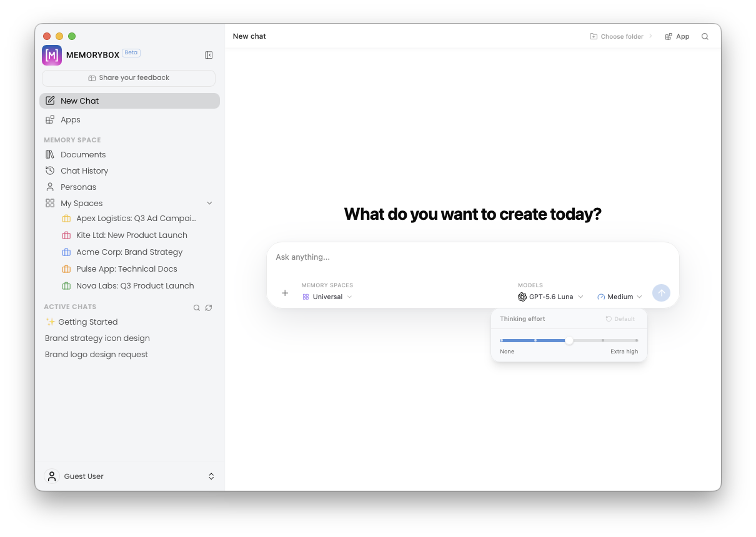
Task: Collapse the My Spaces chevron
Action: pyautogui.click(x=209, y=203)
